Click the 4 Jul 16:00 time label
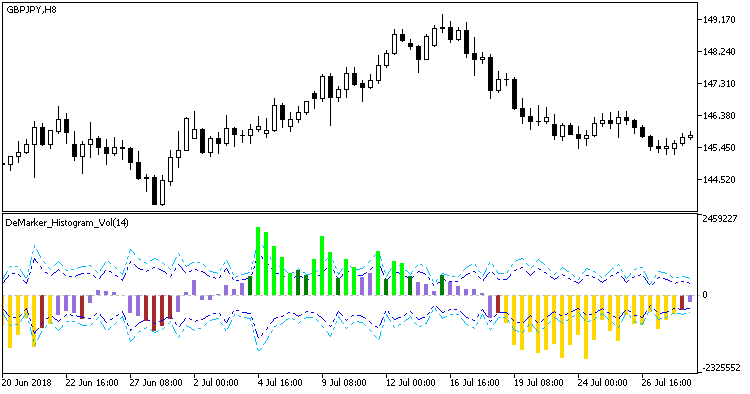This screenshot has width=750, height=394. [x=280, y=383]
